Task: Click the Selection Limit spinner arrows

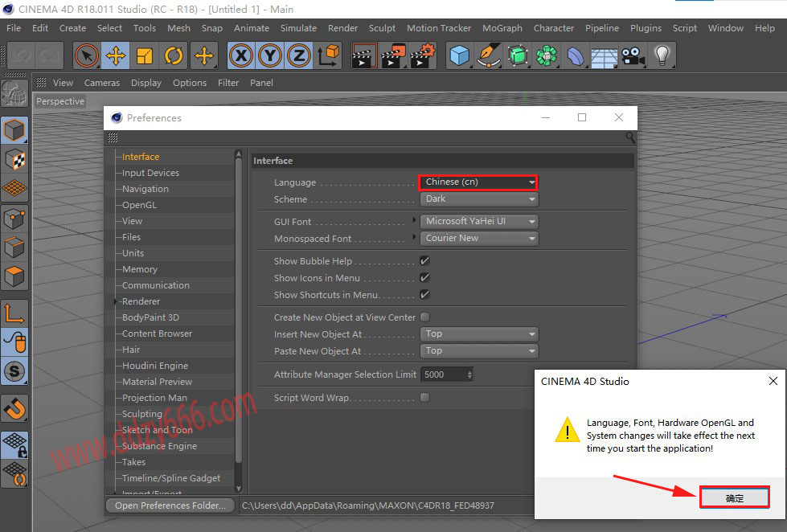Action: [469, 374]
